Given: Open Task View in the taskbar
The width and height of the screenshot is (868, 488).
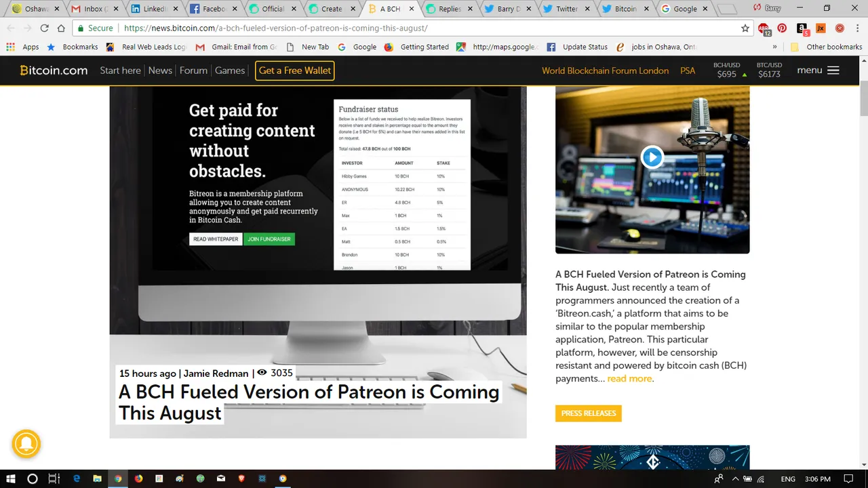Looking at the screenshot, I should tap(54, 479).
